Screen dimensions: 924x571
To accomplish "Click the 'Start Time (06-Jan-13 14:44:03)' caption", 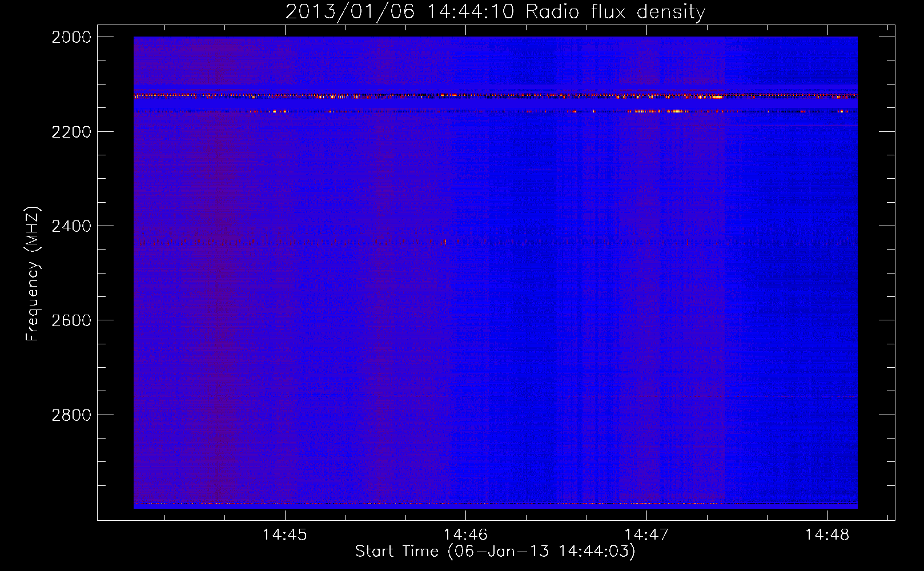I will click(495, 552).
